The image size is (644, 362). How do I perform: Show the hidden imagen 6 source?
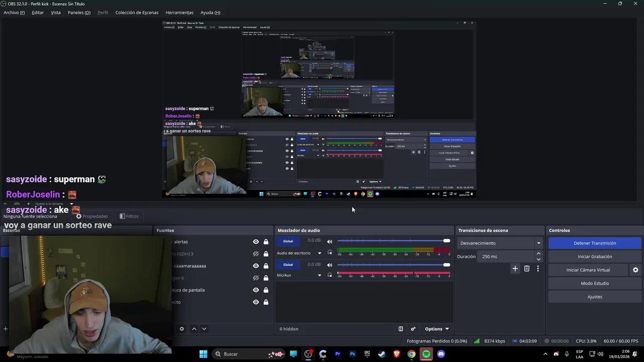tap(256, 278)
